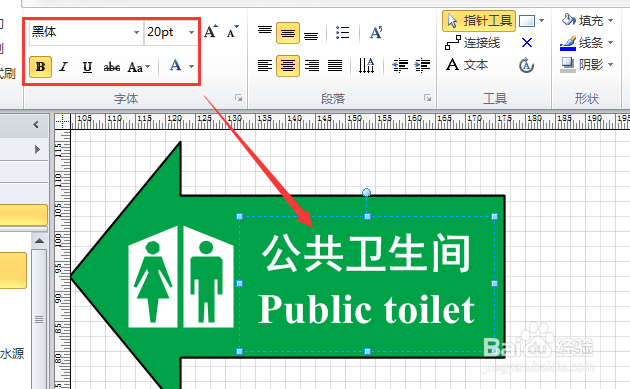
Task: Click the shadow icon
Action: pos(568,65)
